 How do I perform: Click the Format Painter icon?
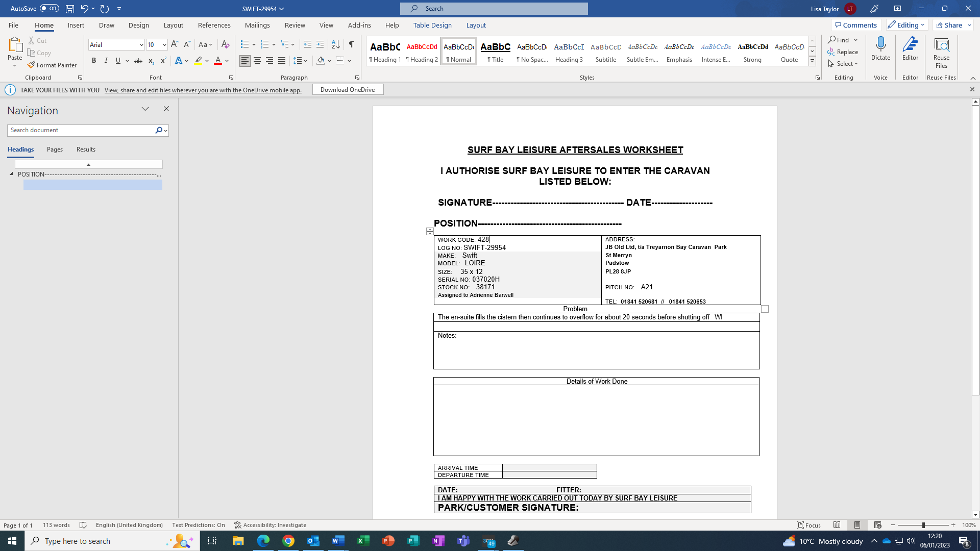pos(32,65)
